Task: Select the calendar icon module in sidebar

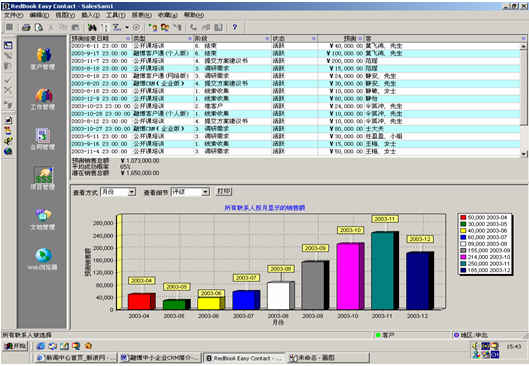Action: [x=43, y=139]
